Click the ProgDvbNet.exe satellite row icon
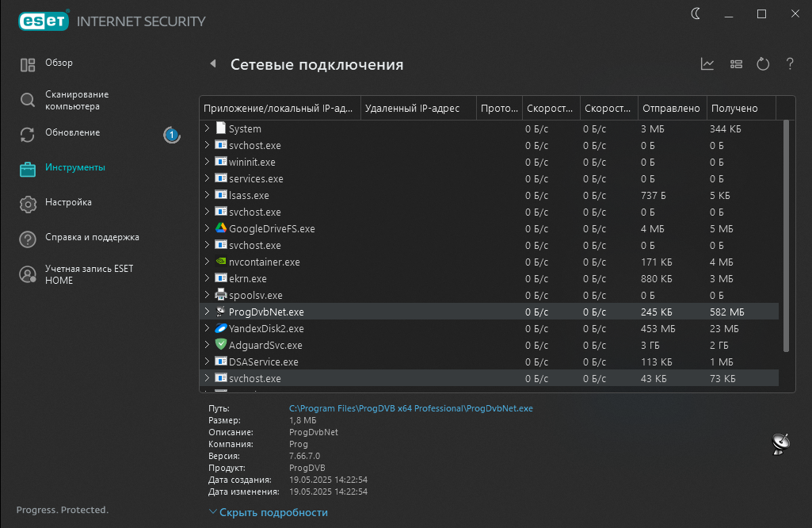Image resolution: width=812 pixels, height=528 pixels. coord(221,311)
